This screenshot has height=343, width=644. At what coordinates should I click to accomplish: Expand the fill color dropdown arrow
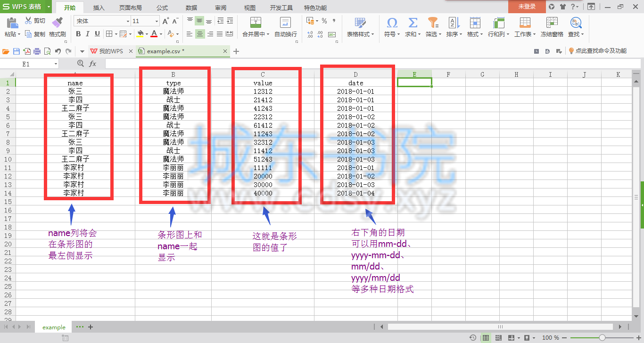point(147,34)
